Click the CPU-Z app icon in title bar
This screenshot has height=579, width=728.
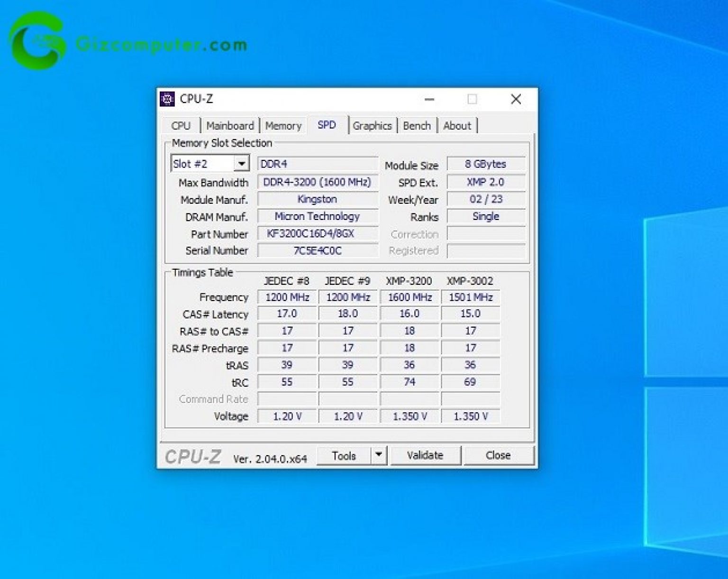coord(167,99)
